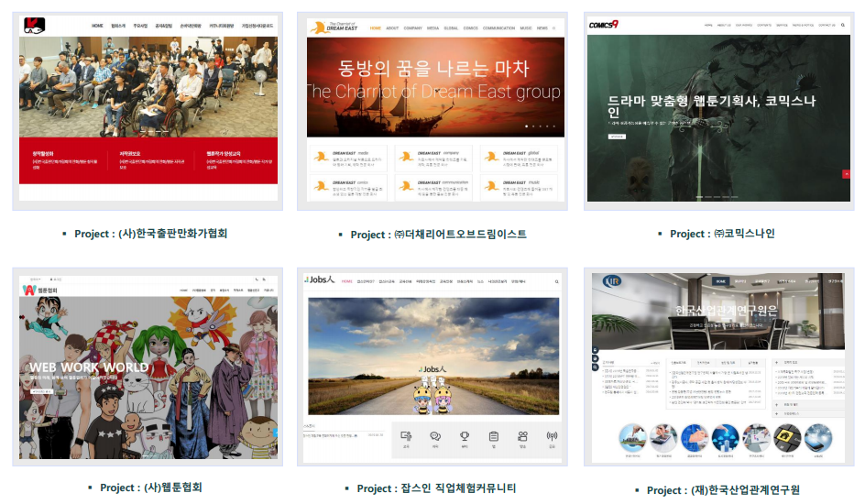Image resolution: width=865 pixels, height=504 pixels.
Task: Open Project (사)한국출판만화가협회 link
Action: pyautogui.click(x=150, y=234)
